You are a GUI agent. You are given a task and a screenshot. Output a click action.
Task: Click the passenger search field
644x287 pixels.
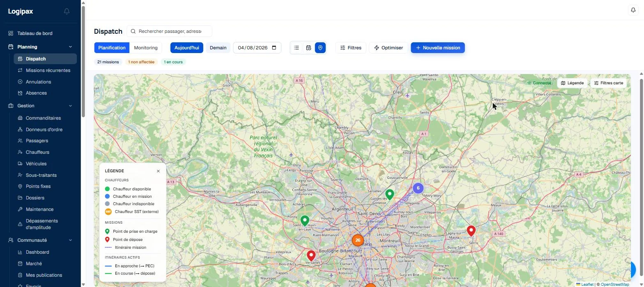(x=169, y=31)
